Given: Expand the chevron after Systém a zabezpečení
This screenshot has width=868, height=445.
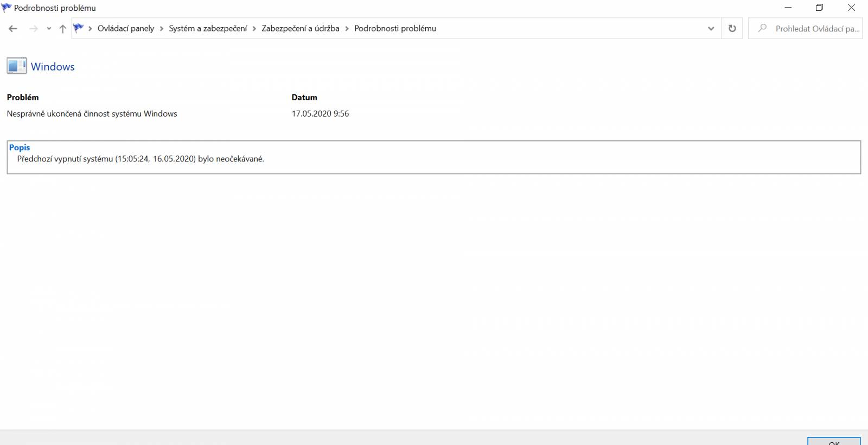Looking at the screenshot, I should click(254, 29).
